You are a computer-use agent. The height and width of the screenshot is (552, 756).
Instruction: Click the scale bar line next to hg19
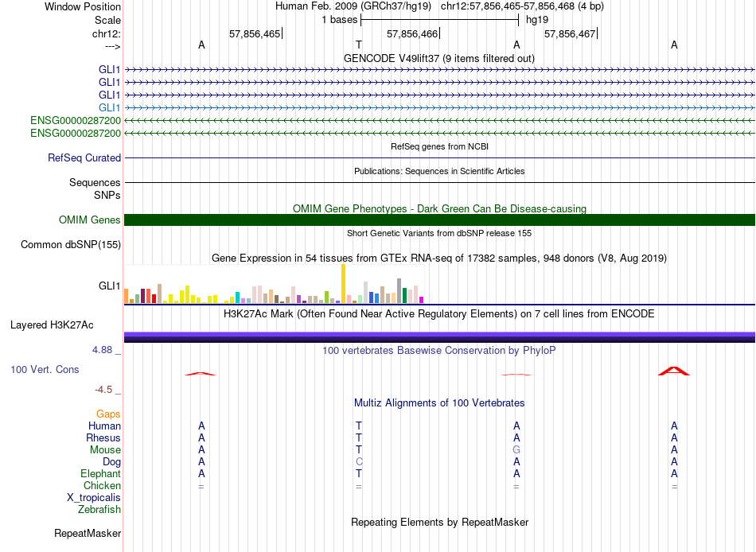440,20
